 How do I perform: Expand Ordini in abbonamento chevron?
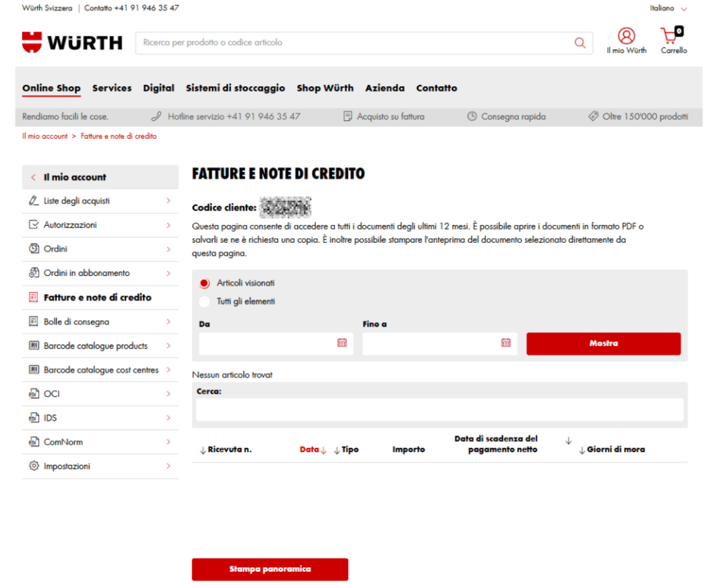[x=169, y=273]
